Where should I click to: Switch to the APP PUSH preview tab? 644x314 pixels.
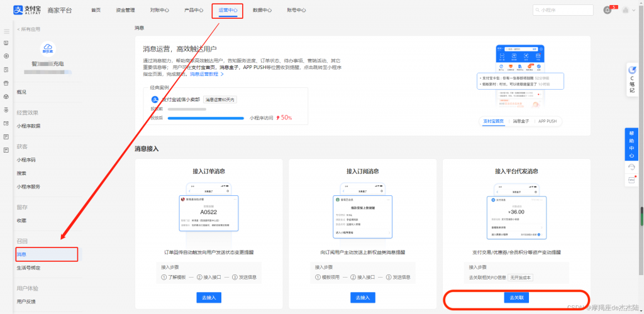coord(548,121)
